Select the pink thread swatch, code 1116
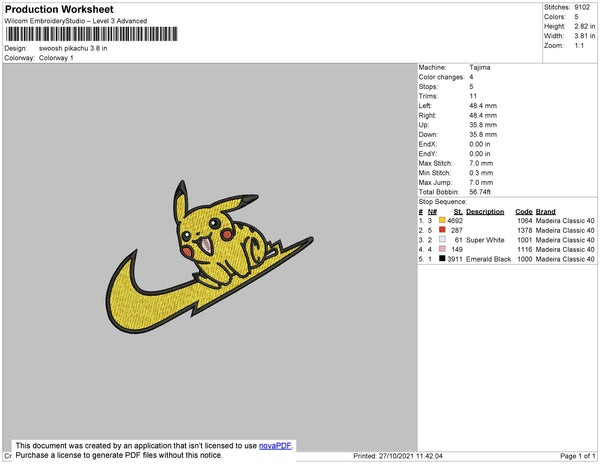Screen dimensions: 600x464 click(442, 249)
